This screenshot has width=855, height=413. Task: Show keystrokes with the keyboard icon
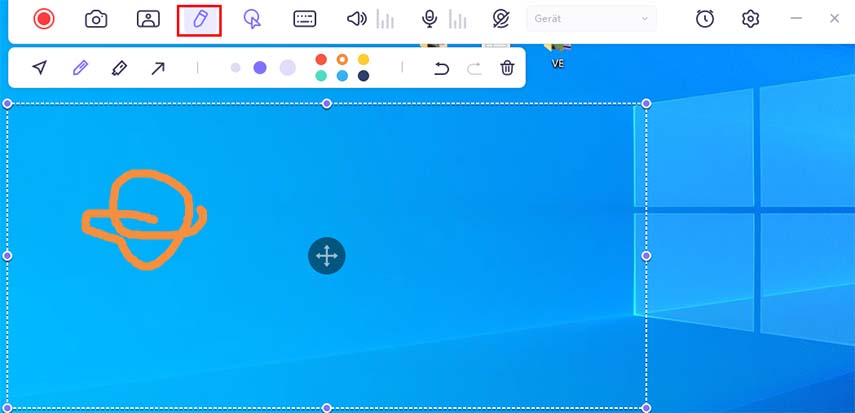(305, 19)
